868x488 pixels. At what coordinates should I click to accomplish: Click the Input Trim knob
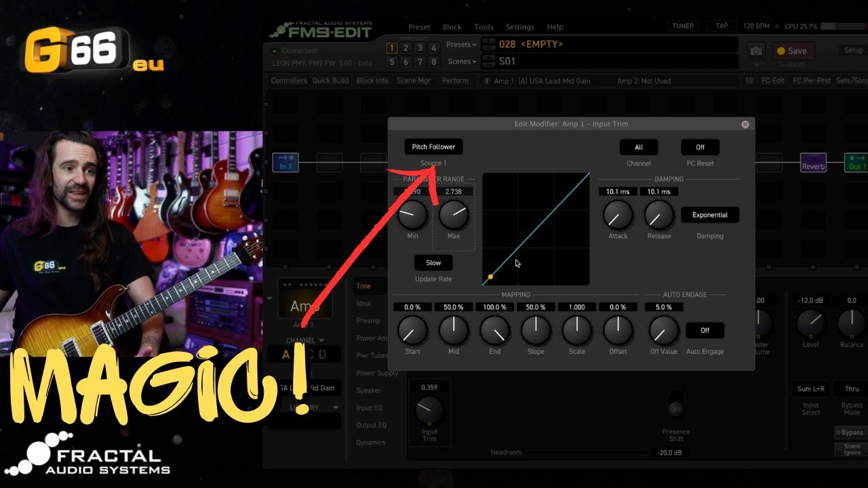[x=429, y=410]
